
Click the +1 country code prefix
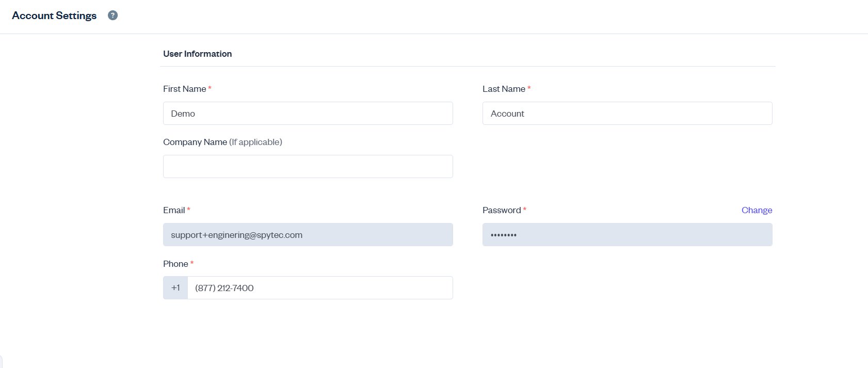pos(175,288)
